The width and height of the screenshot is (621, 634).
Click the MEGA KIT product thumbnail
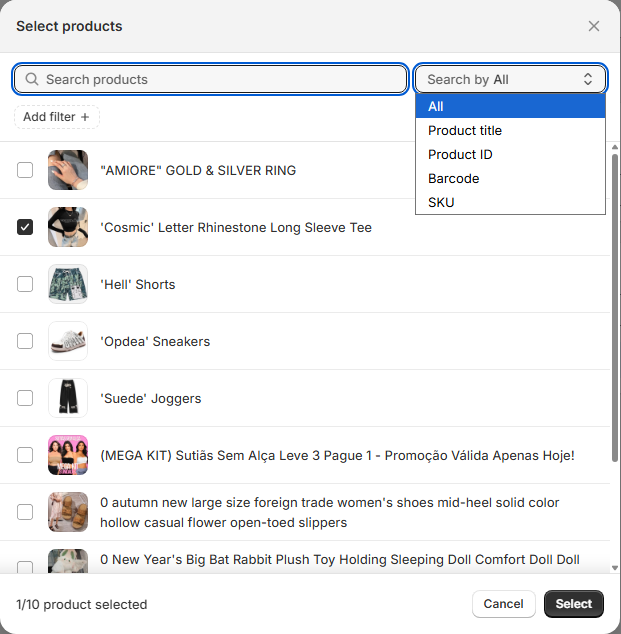point(68,455)
